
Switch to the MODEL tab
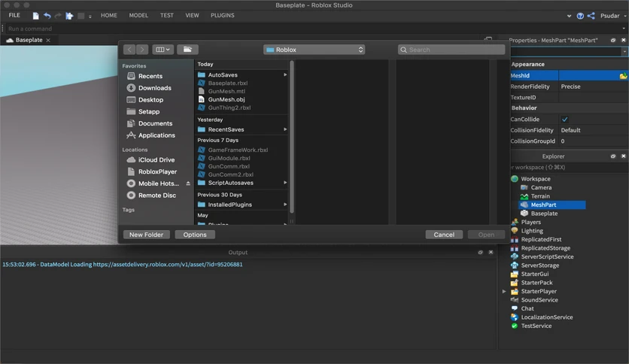coord(138,15)
